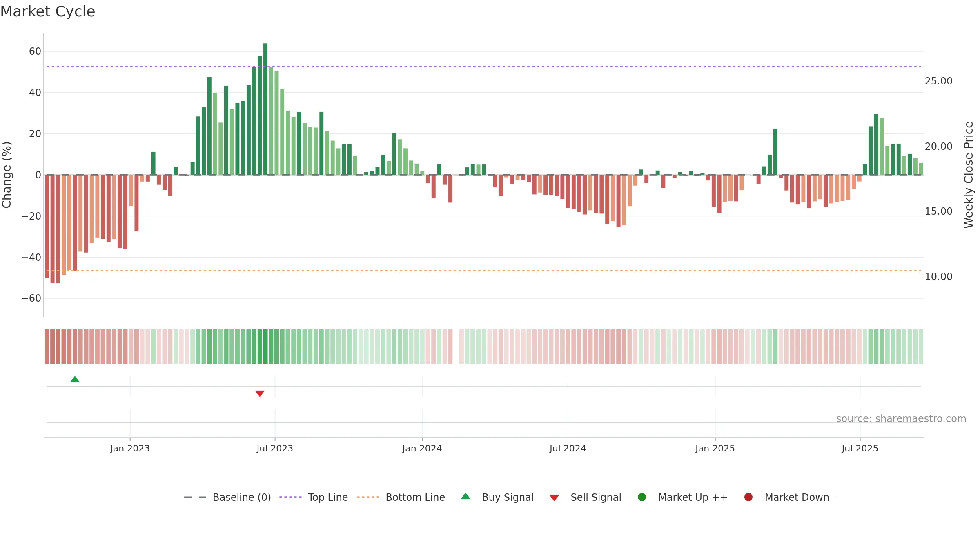Click the green circle icon in the legend
This screenshot has width=980, height=551.
point(642,497)
